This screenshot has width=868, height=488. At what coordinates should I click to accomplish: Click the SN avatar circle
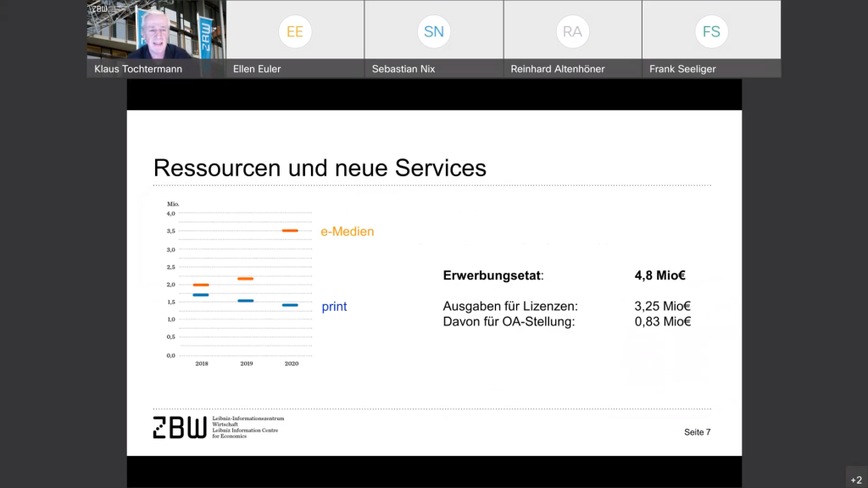pyautogui.click(x=433, y=32)
